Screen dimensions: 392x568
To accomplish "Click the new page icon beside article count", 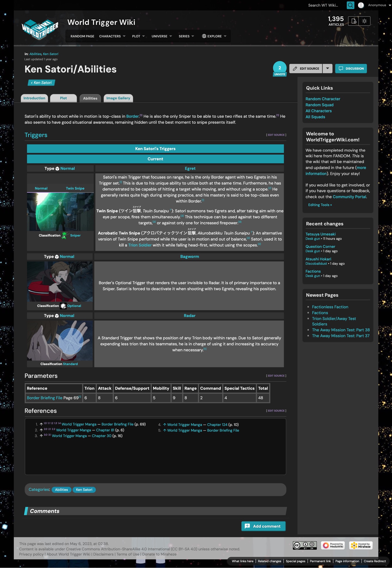I will [354, 21].
